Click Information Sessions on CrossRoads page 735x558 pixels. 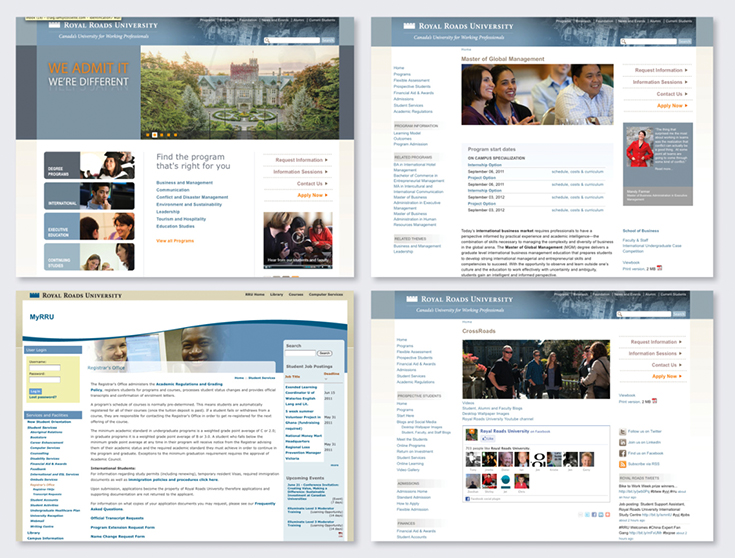655,353
